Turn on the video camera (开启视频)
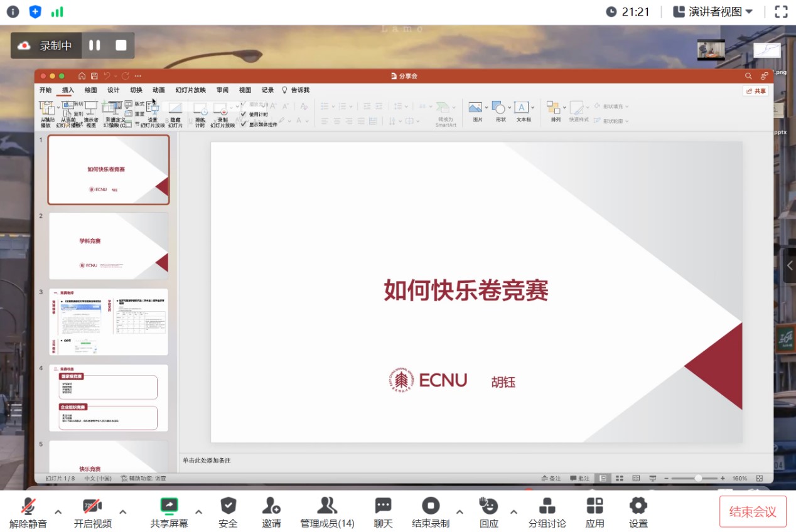Viewport: 796px width, 532px height. click(92, 505)
